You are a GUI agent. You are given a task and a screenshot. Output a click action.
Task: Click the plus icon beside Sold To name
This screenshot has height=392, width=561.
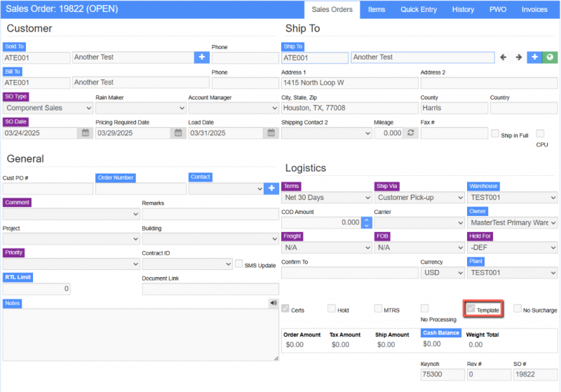[x=201, y=58]
